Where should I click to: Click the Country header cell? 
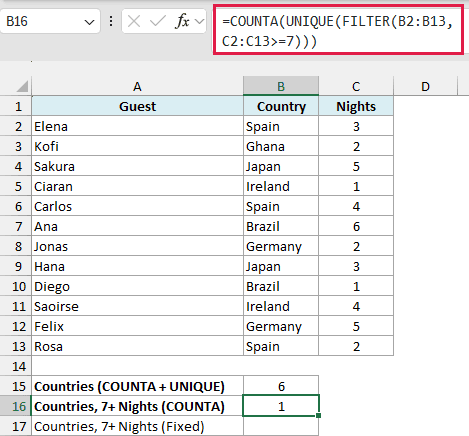click(x=281, y=106)
